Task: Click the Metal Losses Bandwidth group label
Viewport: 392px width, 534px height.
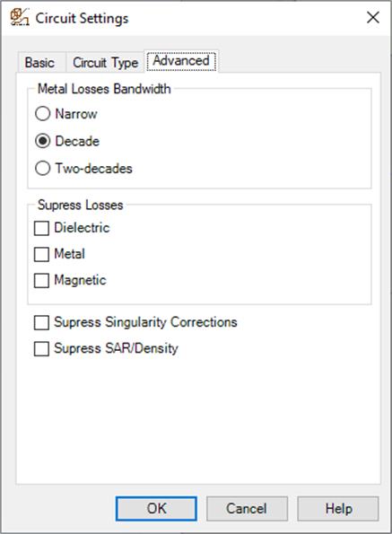Action: pyautogui.click(x=104, y=89)
